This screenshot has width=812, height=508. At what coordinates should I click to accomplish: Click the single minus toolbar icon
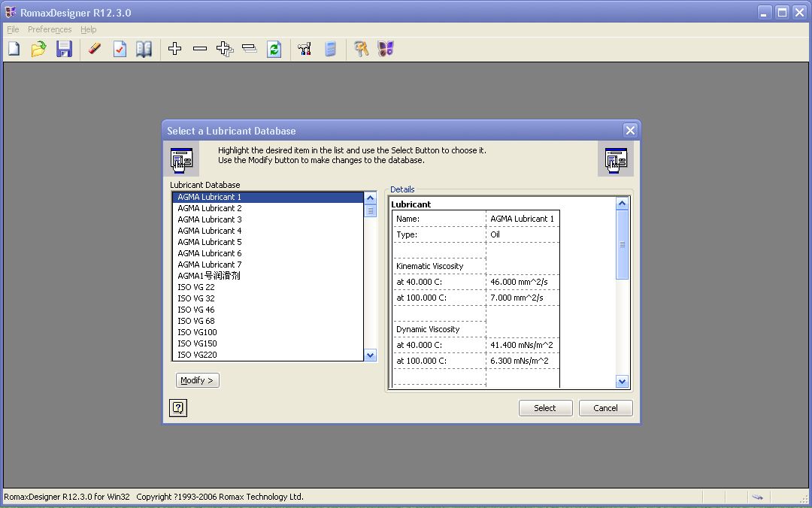[x=200, y=49]
